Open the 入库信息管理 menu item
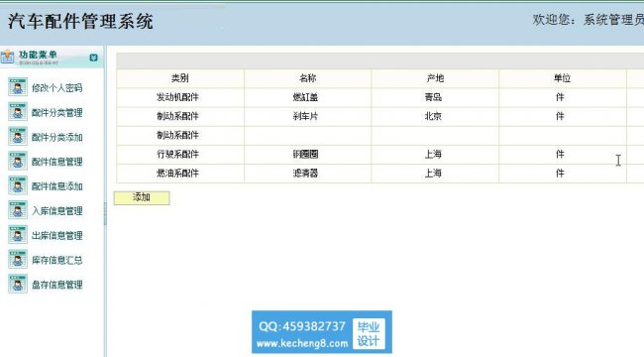The width and height of the screenshot is (644, 357). click(57, 210)
